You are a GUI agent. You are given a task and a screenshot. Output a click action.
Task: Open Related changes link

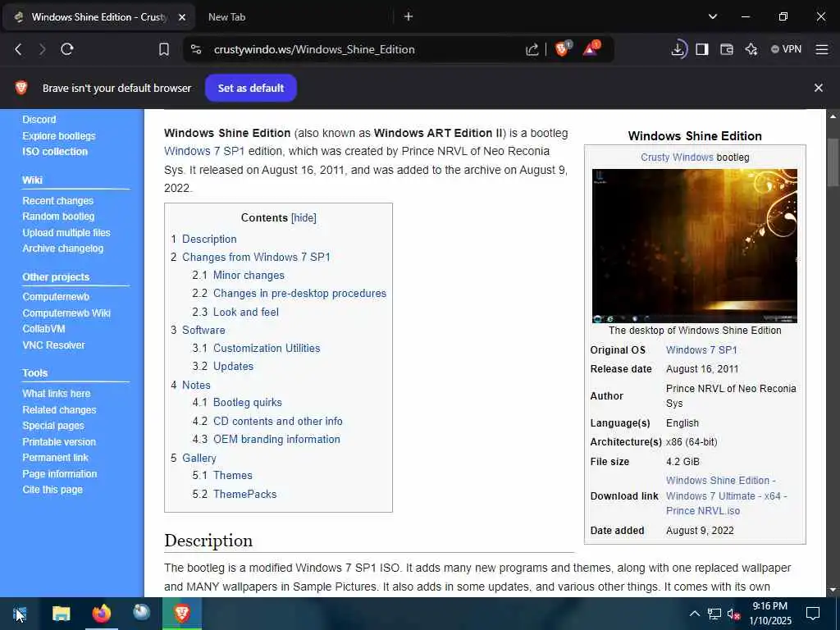[59, 410]
